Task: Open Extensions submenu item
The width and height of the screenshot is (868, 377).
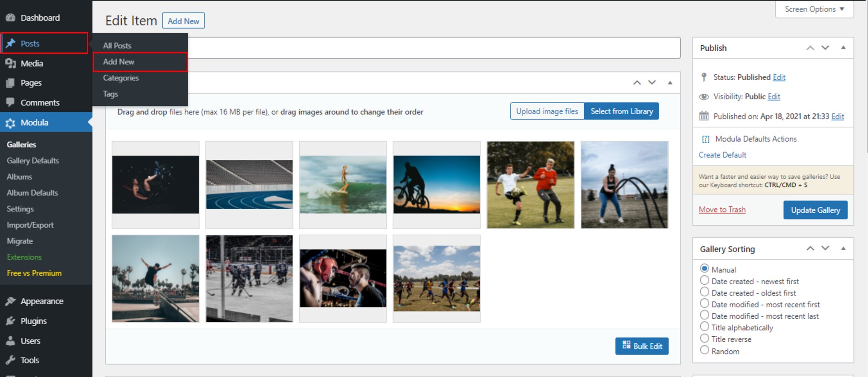Action: [x=24, y=257]
